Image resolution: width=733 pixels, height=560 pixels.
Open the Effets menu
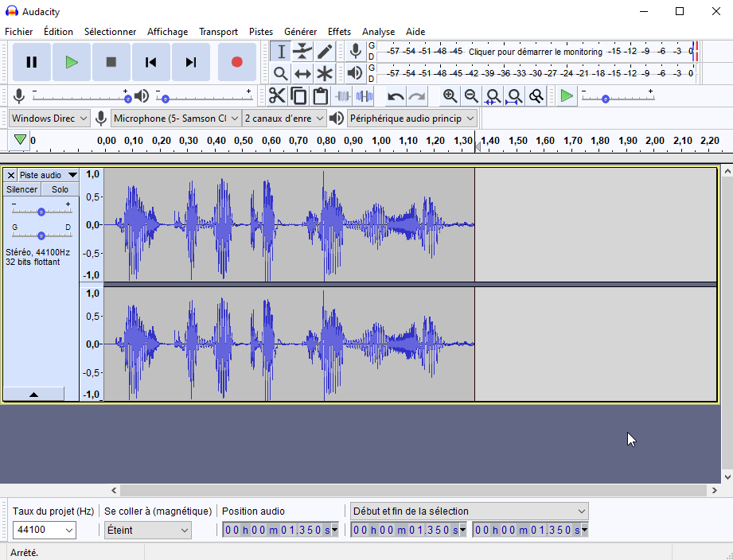click(x=339, y=32)
